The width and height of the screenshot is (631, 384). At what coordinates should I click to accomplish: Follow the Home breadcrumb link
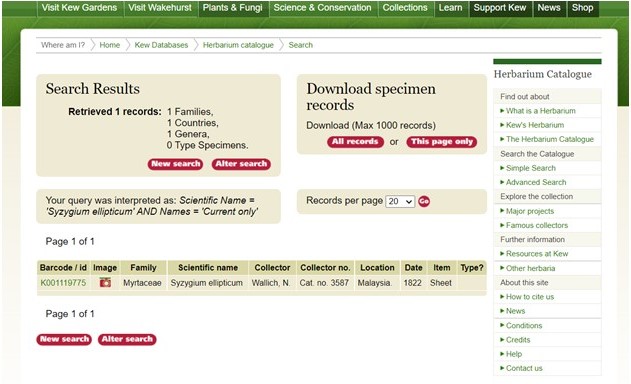[x=109, y=45]
